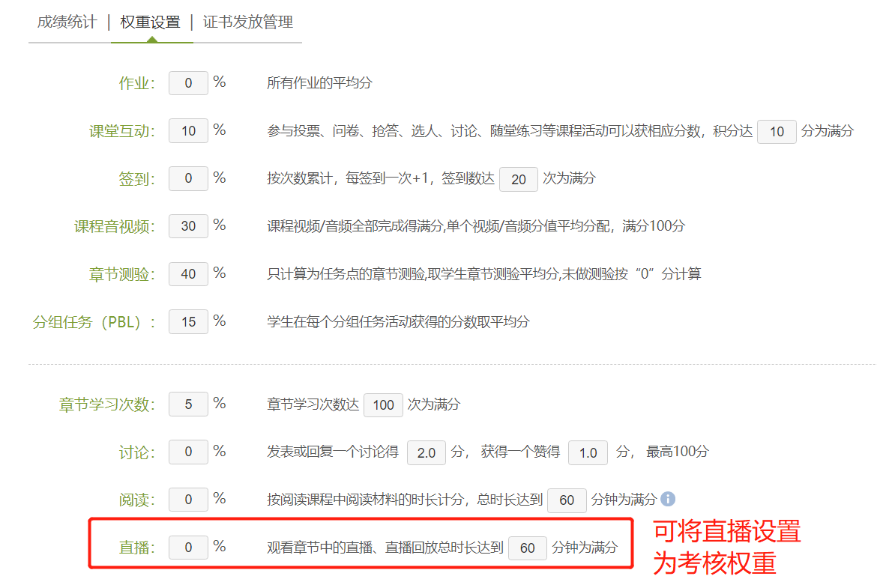Screen dimensions: 877x588
Task: Edit the sign-in count field showing 20
Action: [x=519, y=180]
